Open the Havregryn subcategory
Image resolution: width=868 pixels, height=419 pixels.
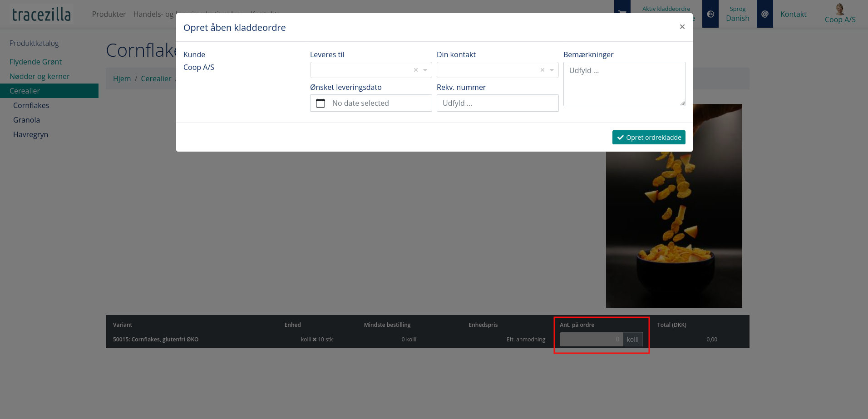[31, 134]
